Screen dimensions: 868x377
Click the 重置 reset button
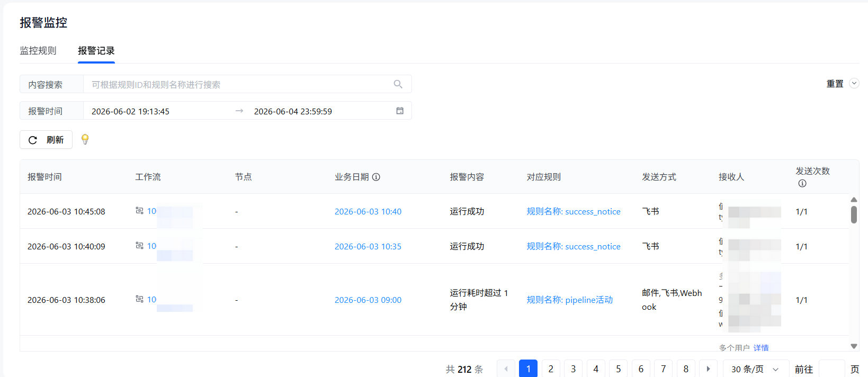[x=835, y=84]
